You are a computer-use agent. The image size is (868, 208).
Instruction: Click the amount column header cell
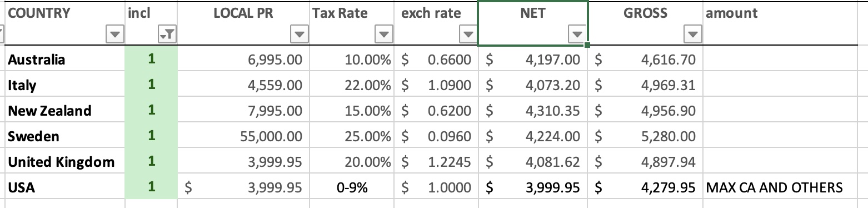click(785, 23)
